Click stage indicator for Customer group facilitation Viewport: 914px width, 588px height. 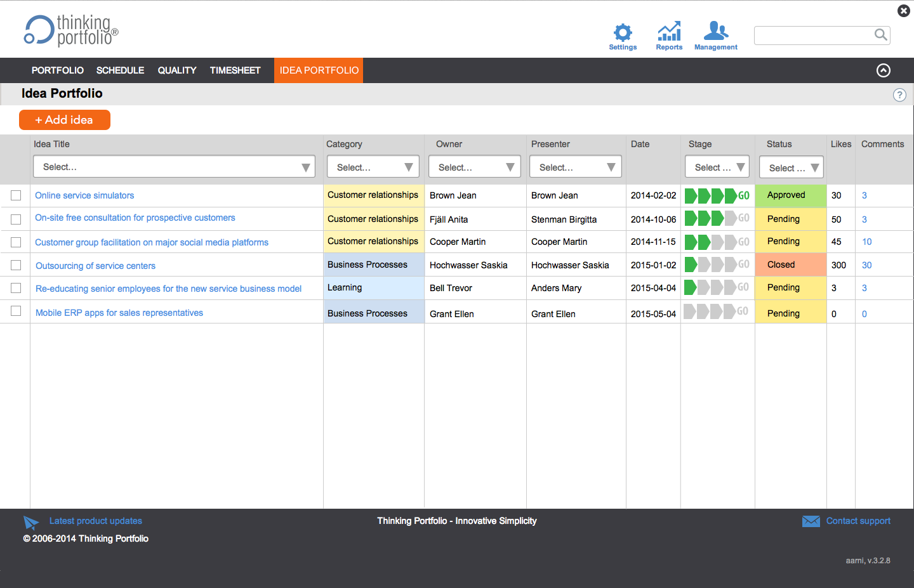(717, 242)
